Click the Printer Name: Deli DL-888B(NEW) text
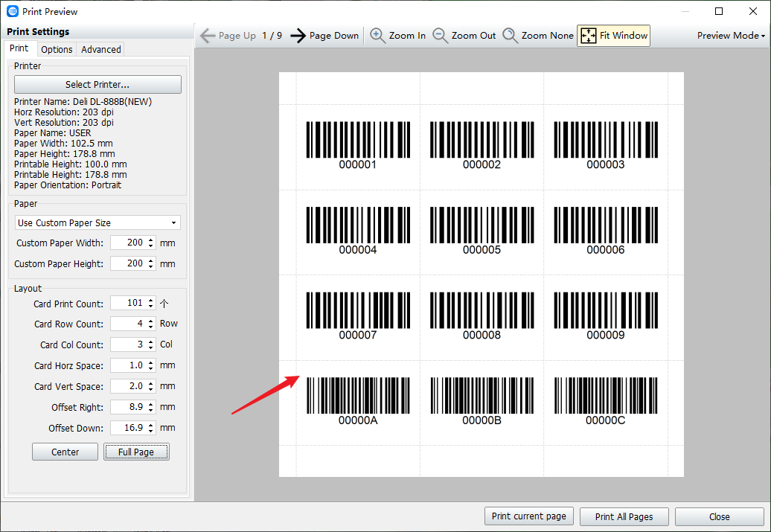The height and width of the screenshot is (532, 771). 83,102
